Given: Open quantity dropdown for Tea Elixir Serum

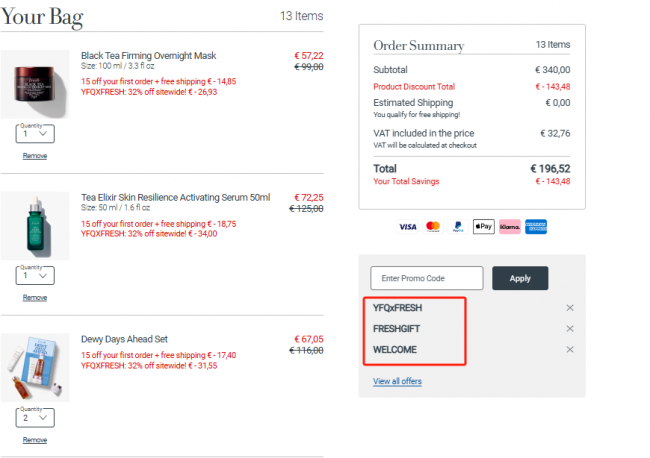Looking at the screenshot, I should (35, 275).
